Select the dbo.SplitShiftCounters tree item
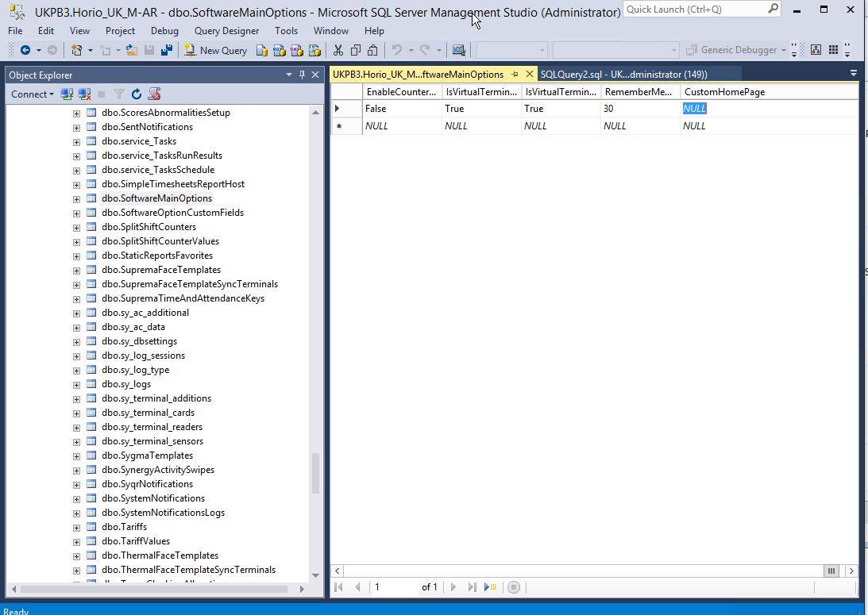Screen dimensions: 868x615 pyautogui.click(x=149, y=227)
